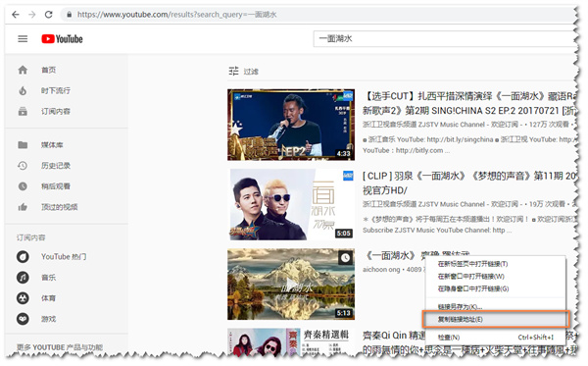Open the hamburger guide menu
This screenshot has width=588, height=366.
point(23,38)
